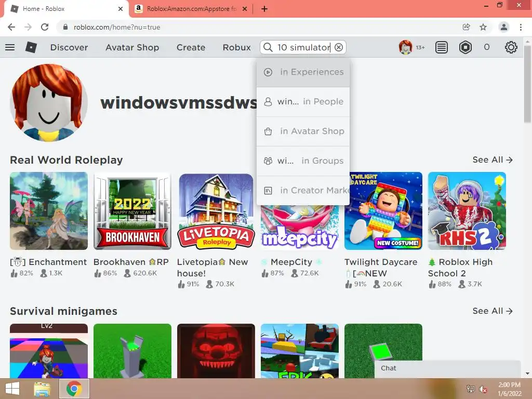Click Chrome icon in taskbar
This screenshot has width=532, height=399.
click(x=74, y=389)
